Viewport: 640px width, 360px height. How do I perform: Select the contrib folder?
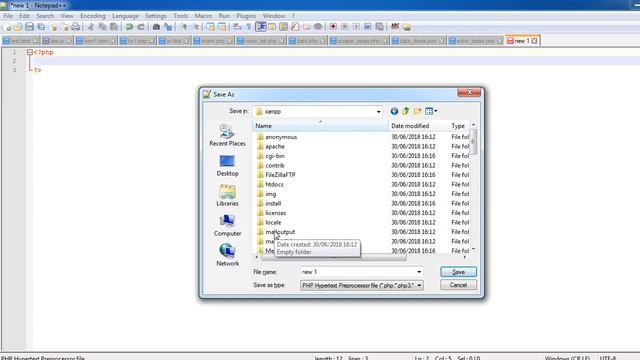275,165
